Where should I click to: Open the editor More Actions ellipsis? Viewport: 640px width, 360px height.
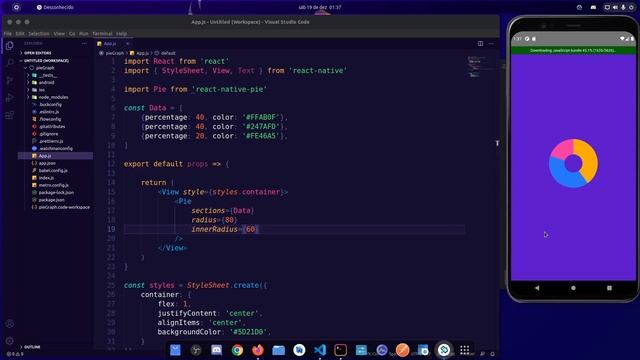(491, 43)
